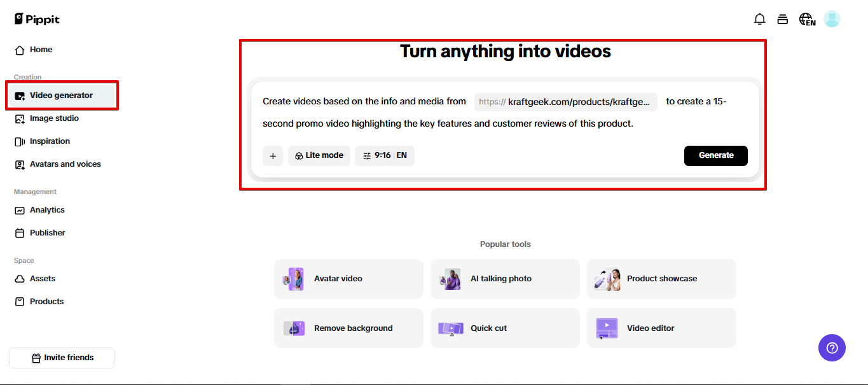The height and width of the screenshot is (385, 868).
Task: Click the Generate button
Action: (715, 155)
